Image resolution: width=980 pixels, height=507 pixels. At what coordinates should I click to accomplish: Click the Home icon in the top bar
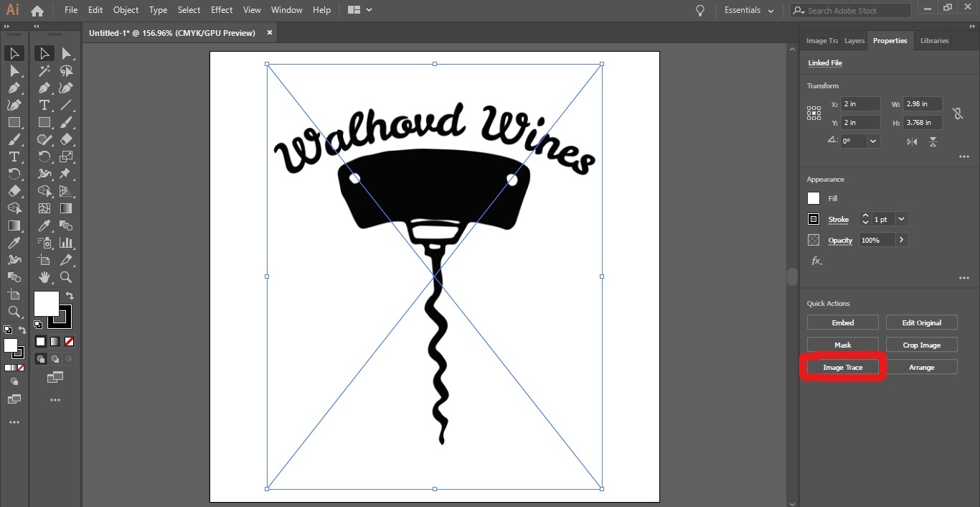[37, 11]
